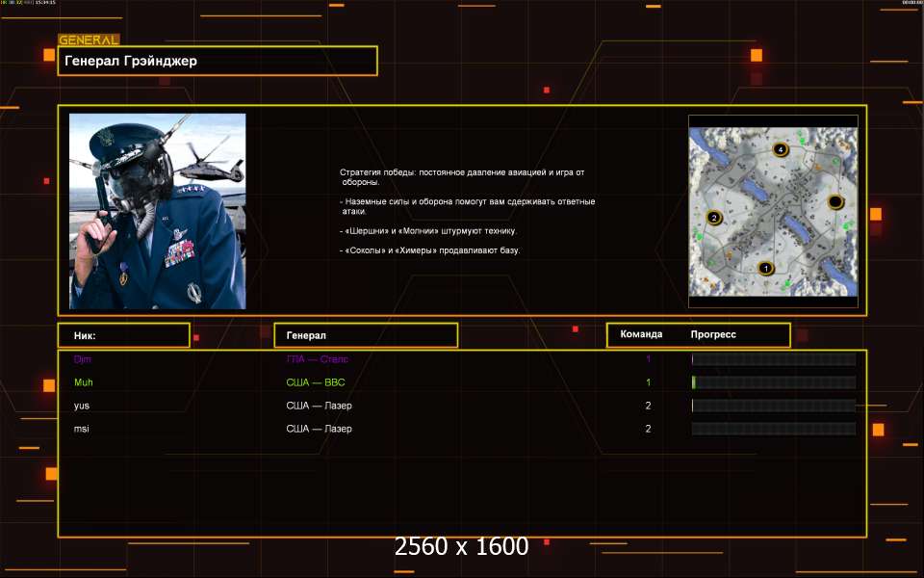Click start position 4 on the minimap
The height and width of the screenshot is (578, 924).
pos(781,150)
